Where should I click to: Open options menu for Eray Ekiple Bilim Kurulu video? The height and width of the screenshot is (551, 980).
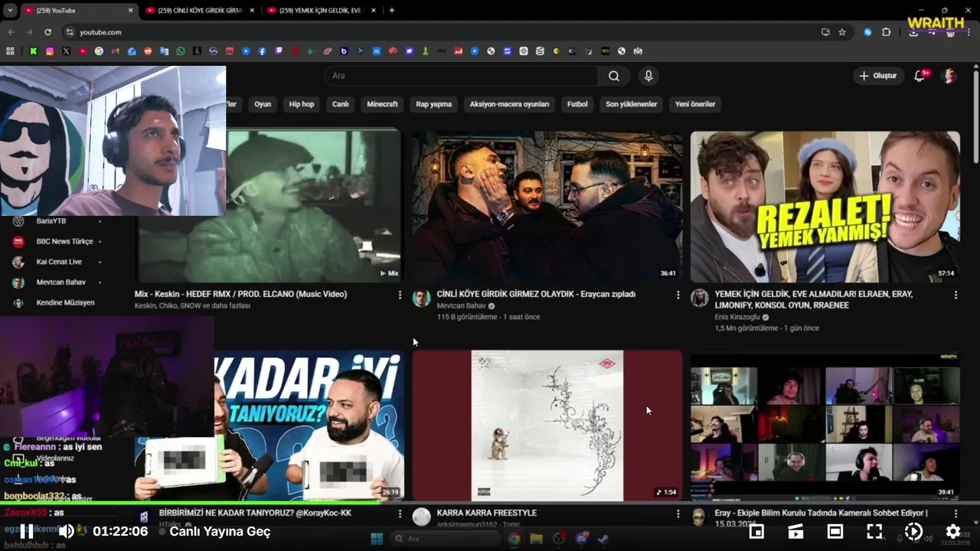(x=955, y=514)
